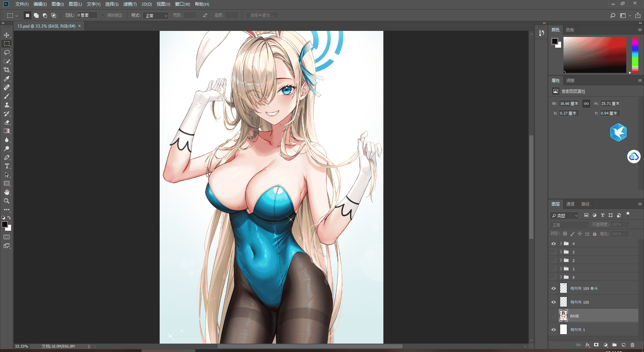
Task: Hide the 레이어 1 layer
Action: [x=553, y=329]
